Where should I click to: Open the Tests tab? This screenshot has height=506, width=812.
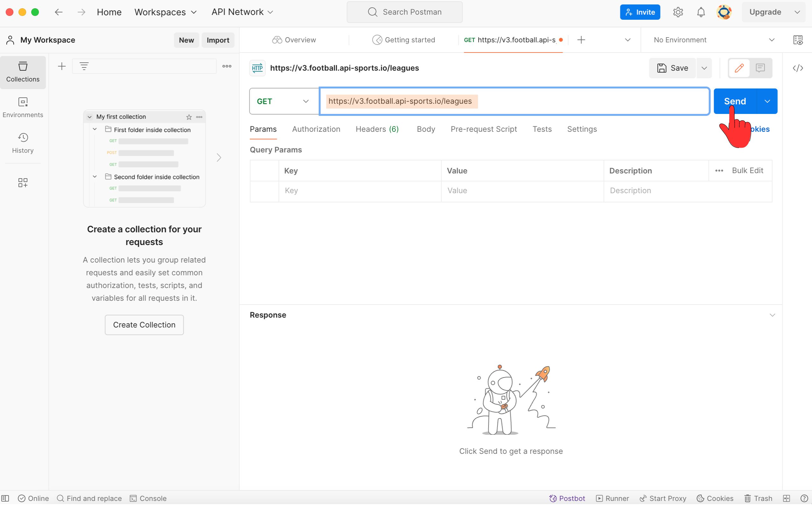(x=542, y=129)
